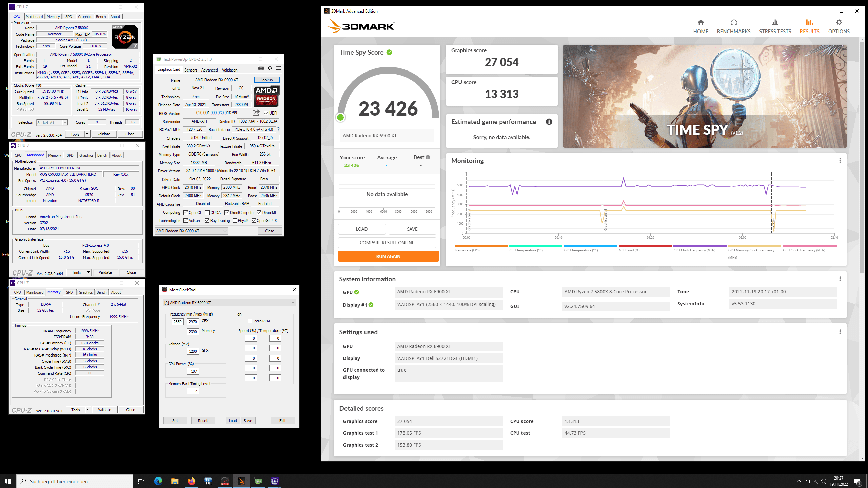Open Firefox from the taskbar
The height and width of the screenshot is (488, 868).
pos(191,481)
